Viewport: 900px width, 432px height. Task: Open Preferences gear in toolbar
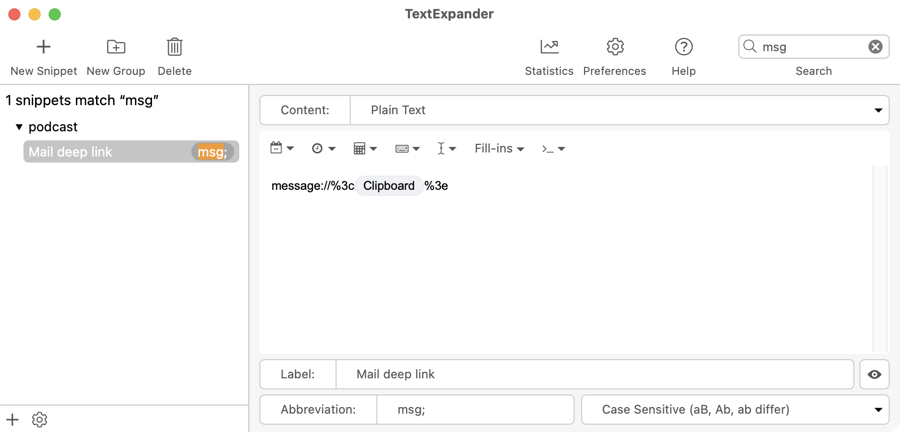pyautogui.click(x=615, y=47)
